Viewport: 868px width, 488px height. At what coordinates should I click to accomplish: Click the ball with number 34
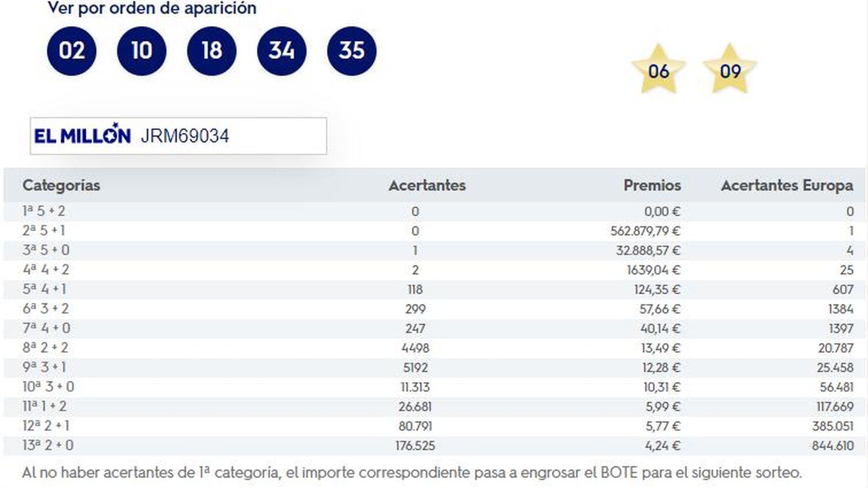(282, 50)
